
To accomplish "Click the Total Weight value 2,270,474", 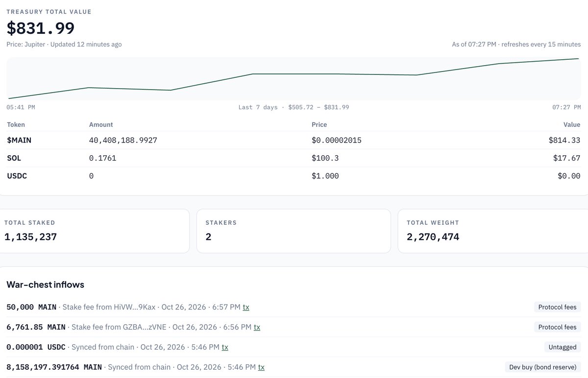I will pyautogui.click(x=433, y=237).
